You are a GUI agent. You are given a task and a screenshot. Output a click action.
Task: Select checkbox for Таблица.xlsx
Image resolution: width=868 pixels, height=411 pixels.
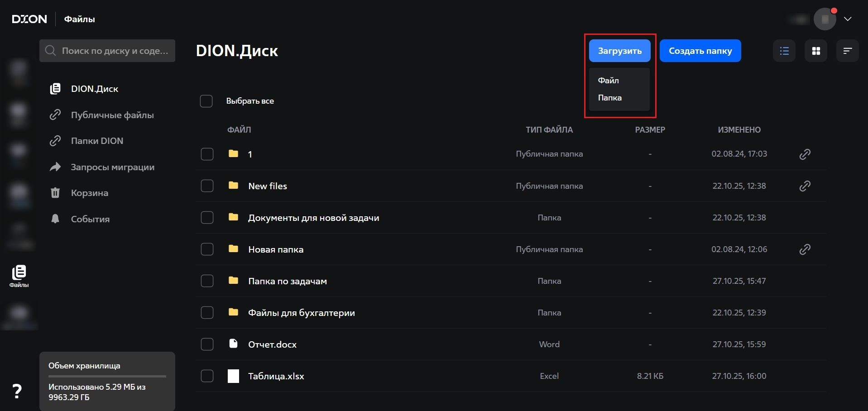click(x=207, y=376)
